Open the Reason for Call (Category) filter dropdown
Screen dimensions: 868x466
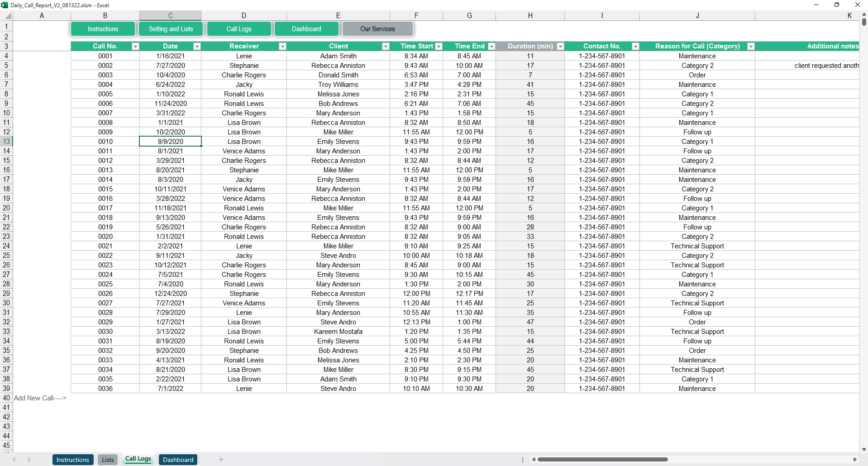point(750,46)
